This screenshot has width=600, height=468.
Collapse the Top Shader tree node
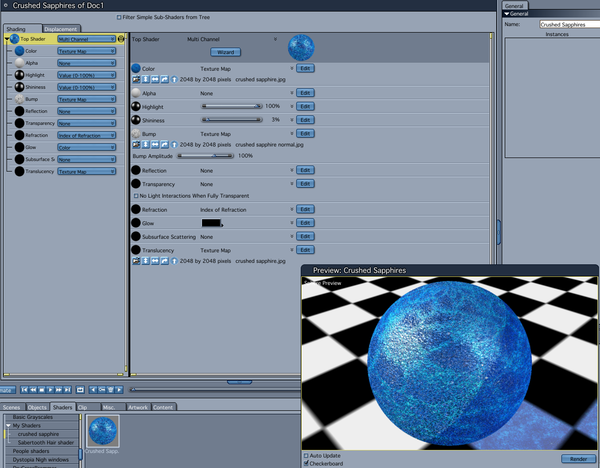(7, 39)
